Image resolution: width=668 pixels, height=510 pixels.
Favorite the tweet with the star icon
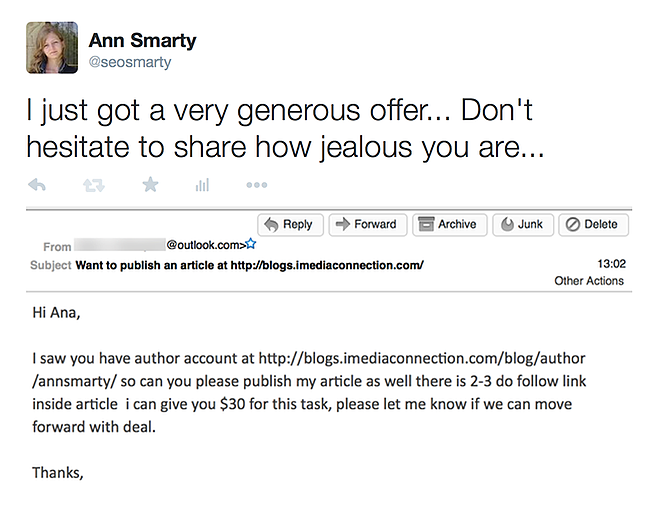tap(150, 185)
